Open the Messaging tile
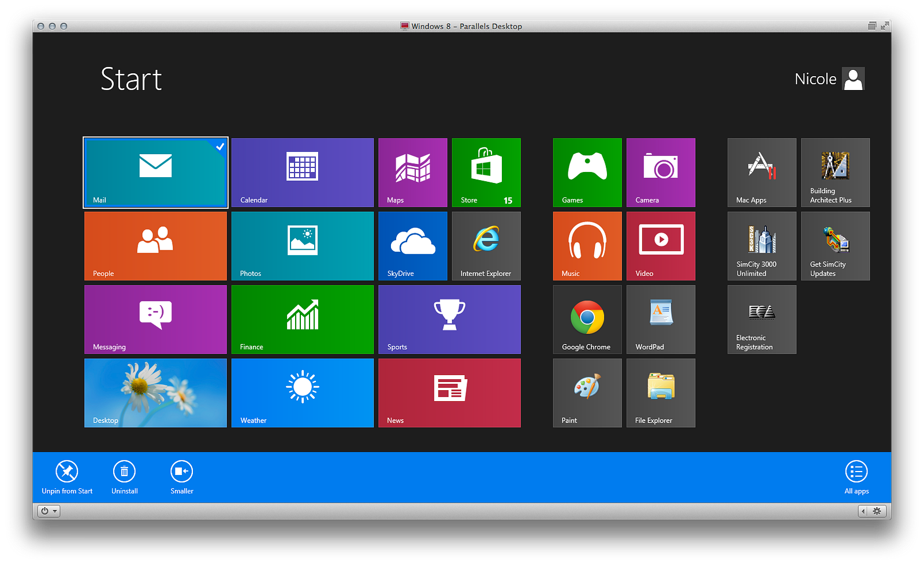The width and height of the screenshot is (924, 565). 155,319
